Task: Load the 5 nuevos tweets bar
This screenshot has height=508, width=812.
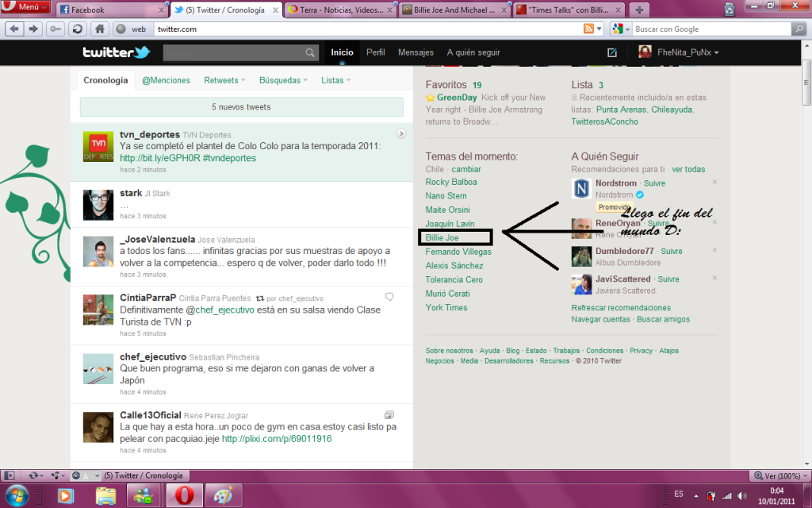Action: pos(241,107)
